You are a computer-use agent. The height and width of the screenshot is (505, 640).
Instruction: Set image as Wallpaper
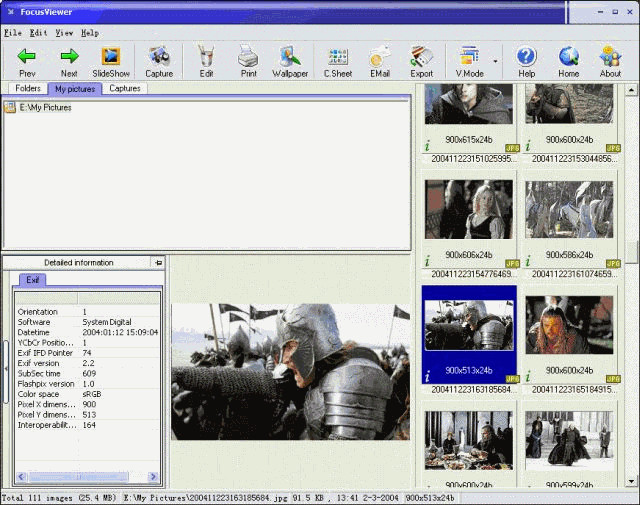[x=290, y=62]
